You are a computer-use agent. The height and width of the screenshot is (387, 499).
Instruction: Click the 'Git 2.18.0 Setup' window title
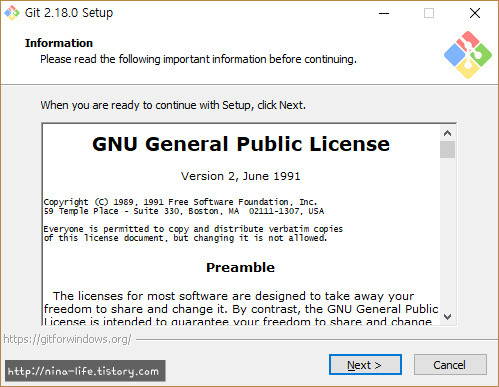(69, 13)
